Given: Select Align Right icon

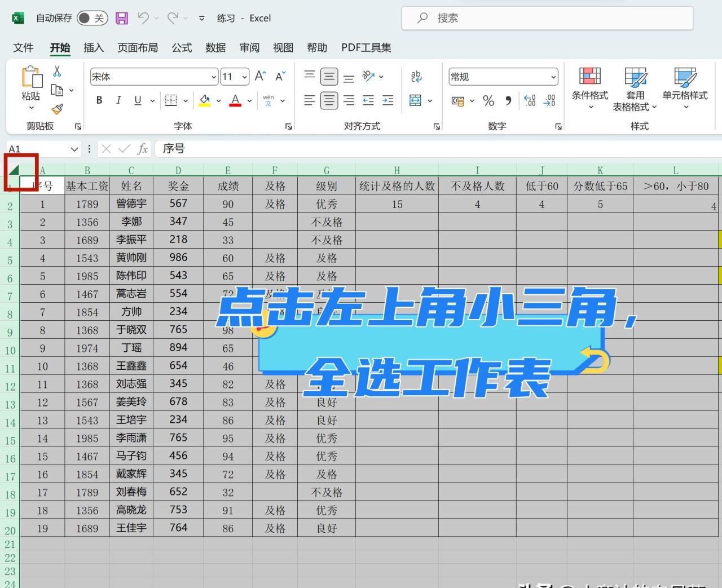Looking at the screenshot, I should tap(349, 100).
